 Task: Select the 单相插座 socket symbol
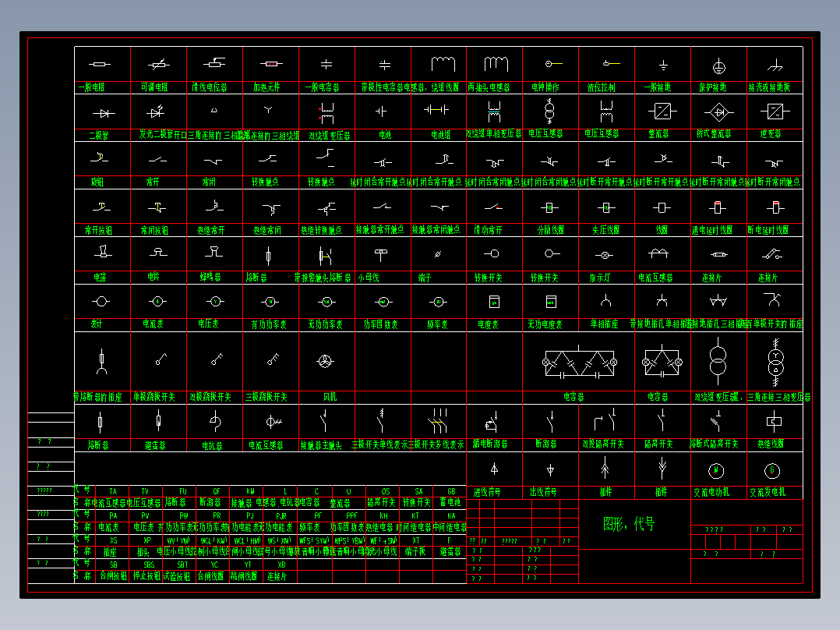point(606,300)
